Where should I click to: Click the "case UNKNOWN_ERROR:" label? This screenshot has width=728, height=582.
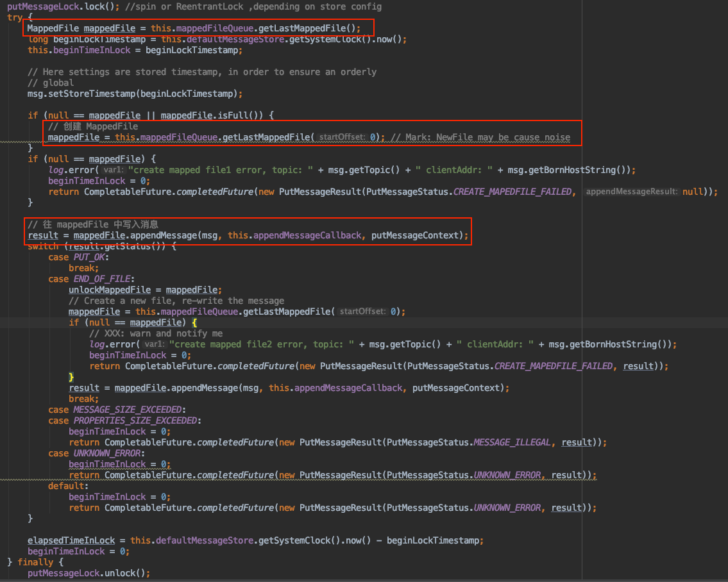pos(97,453)
